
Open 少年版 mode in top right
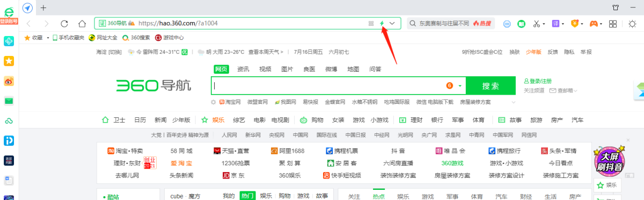(x=533, y=52)
